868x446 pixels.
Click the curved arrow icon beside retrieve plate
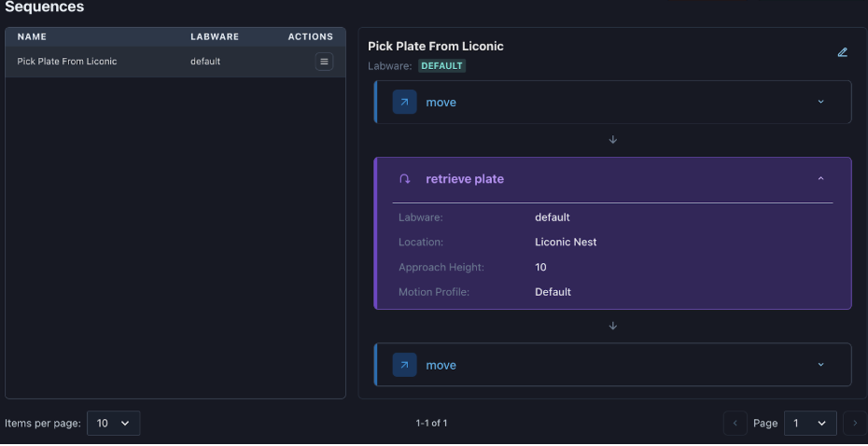pos(404,179)
